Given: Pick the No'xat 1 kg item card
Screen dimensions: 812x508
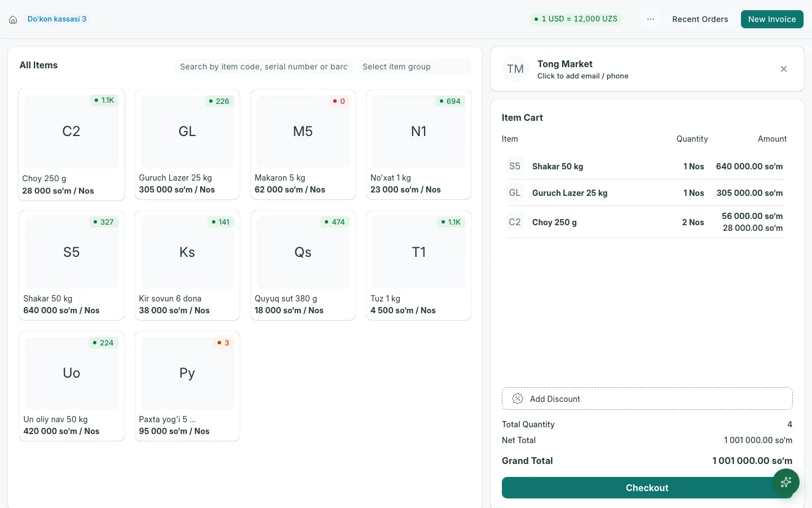Looking at the screenshot, I should point(418,144).
